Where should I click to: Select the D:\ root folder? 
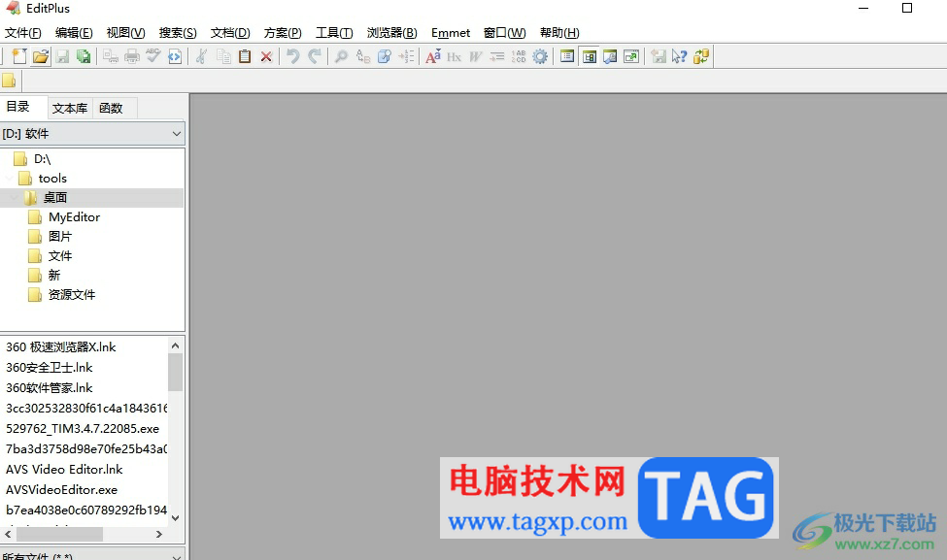(x=43, y=159)
